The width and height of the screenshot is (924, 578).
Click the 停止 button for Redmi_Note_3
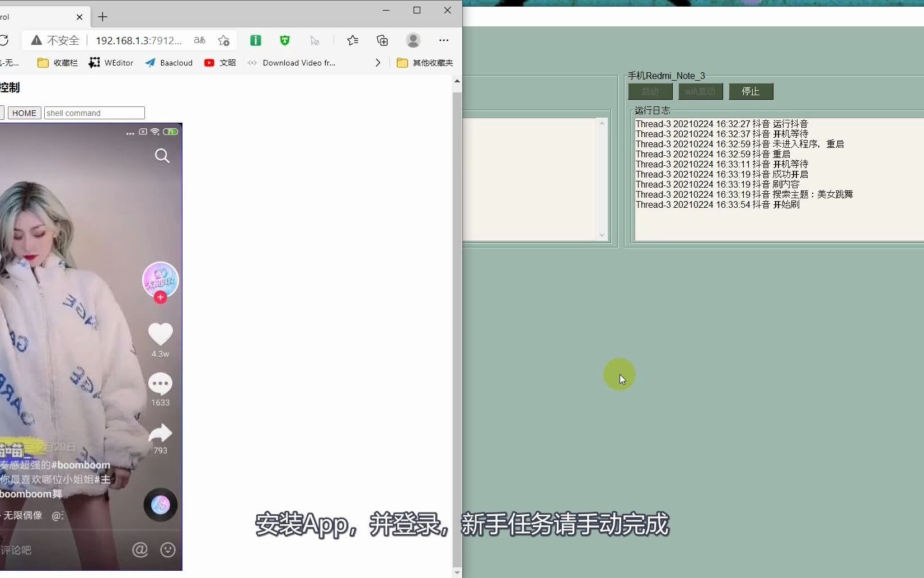pos(751,91)
